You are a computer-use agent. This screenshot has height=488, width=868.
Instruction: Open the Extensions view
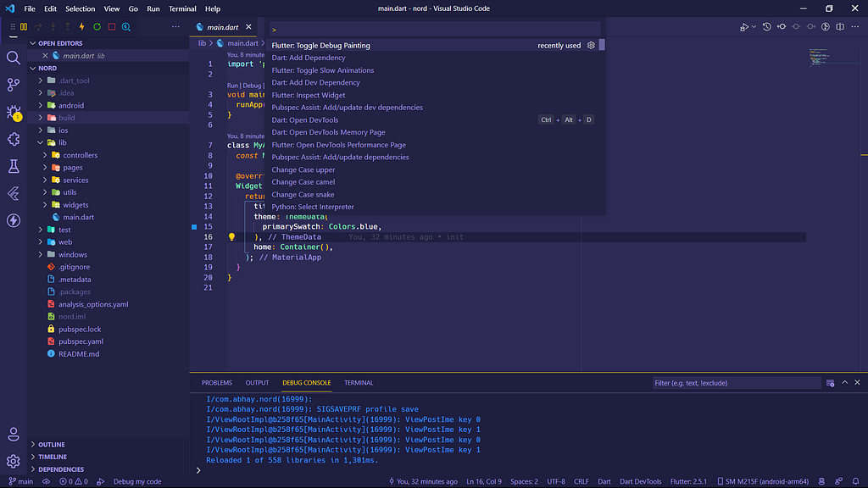point(14,140)
